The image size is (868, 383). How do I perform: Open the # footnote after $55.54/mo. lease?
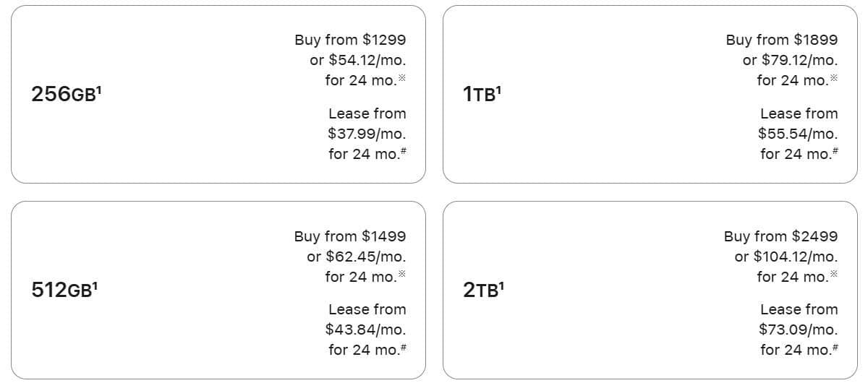click(835, 151)
